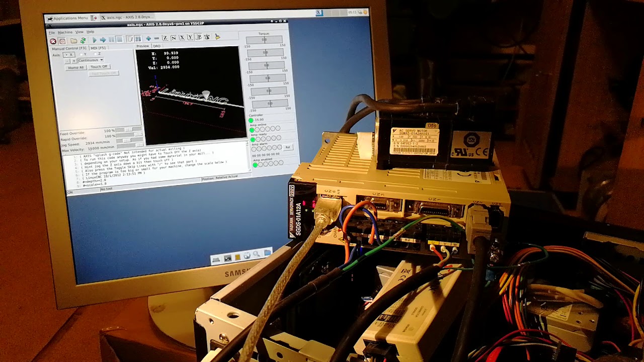This screenshot has height=362, width=644.
Task: Run the program with the play icon
Action: point(94,40)
